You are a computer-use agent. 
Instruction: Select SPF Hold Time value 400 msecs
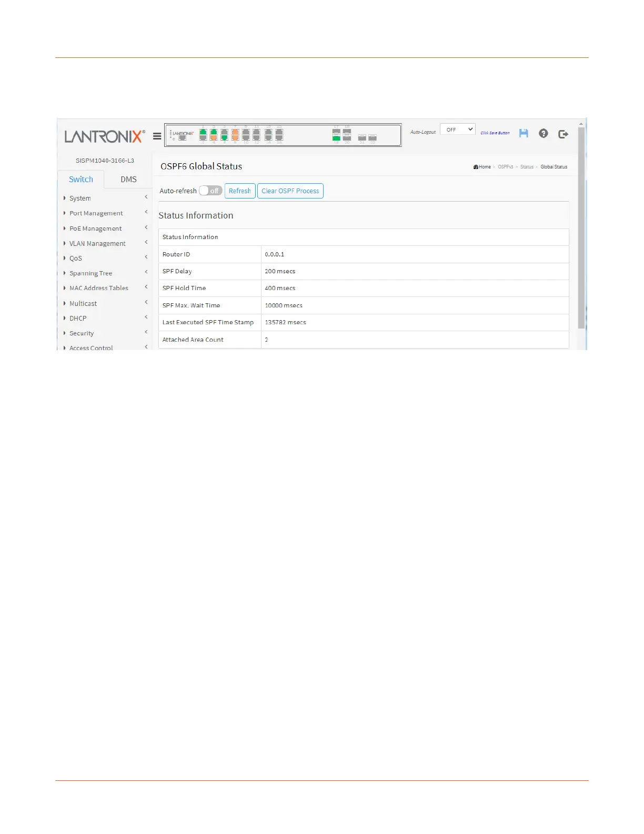click(x=280, y=288)
